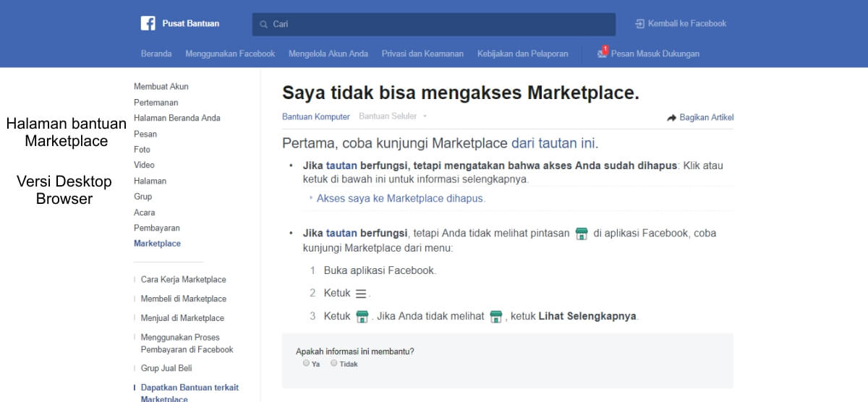Click Bagikan Artikel

[707, 117]
